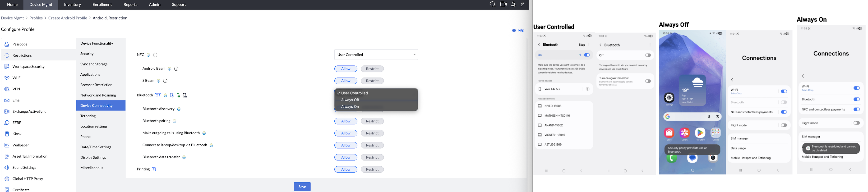Screen dimensions: 868x192
Task: Click the Exchange ActiveSync icon in the sidebar
Action: coord(7,111)
